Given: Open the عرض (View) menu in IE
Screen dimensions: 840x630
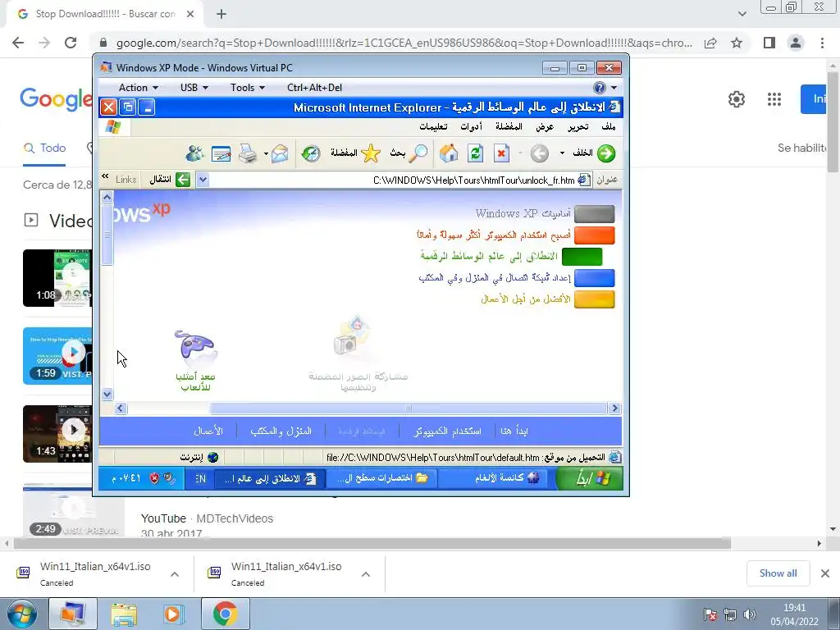Looking at the screenshot, I should click(545, 127).
